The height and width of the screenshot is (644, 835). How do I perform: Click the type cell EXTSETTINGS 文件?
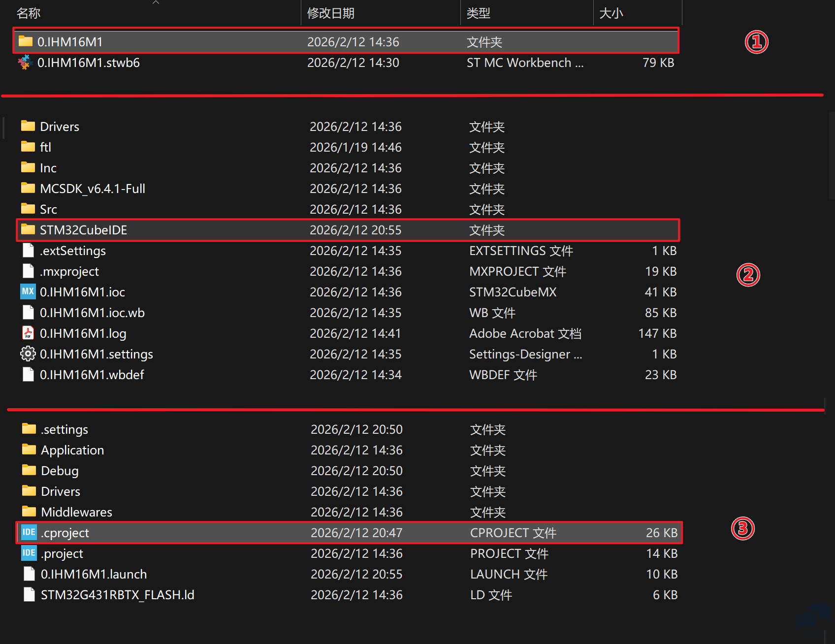point(521,251)
